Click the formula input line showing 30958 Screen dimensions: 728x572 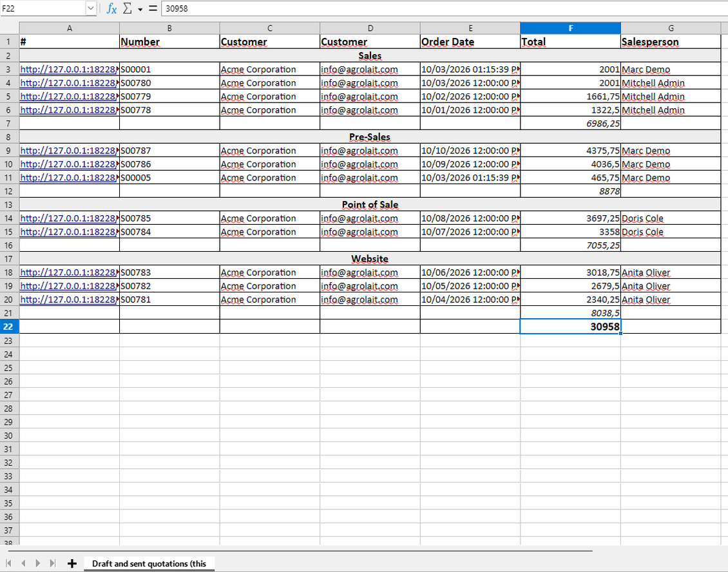445,8
